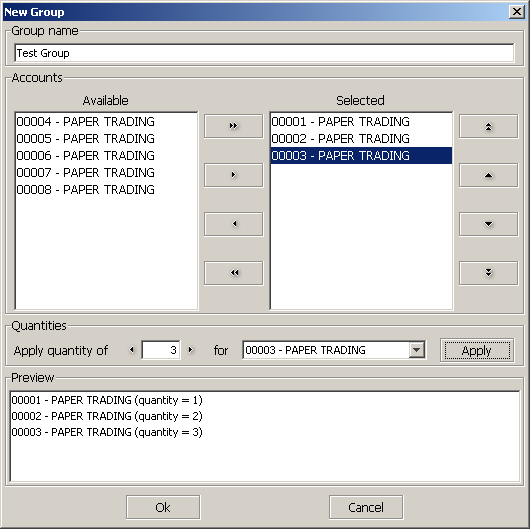Cancel the new group dialog
The width and height of the screenshot is (530, 529).
366,507
